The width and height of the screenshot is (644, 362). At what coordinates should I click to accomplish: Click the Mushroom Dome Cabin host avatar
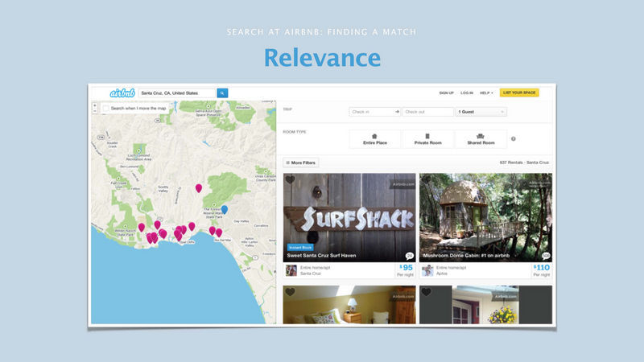click(427, 270)
